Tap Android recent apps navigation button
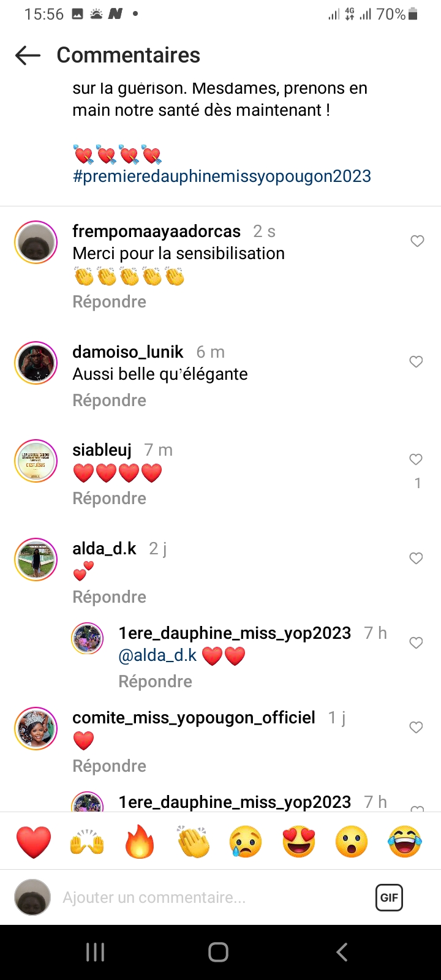Viewport: 441px width, 980px height. 95,952
